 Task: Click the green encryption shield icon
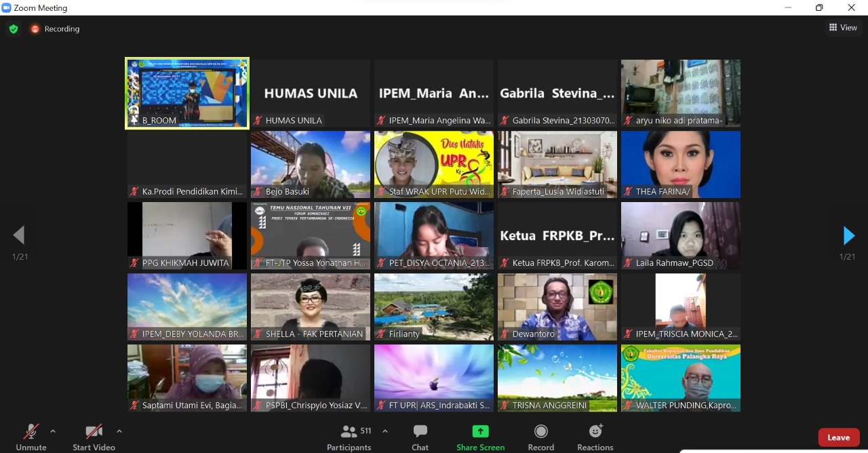click(13, 29)
